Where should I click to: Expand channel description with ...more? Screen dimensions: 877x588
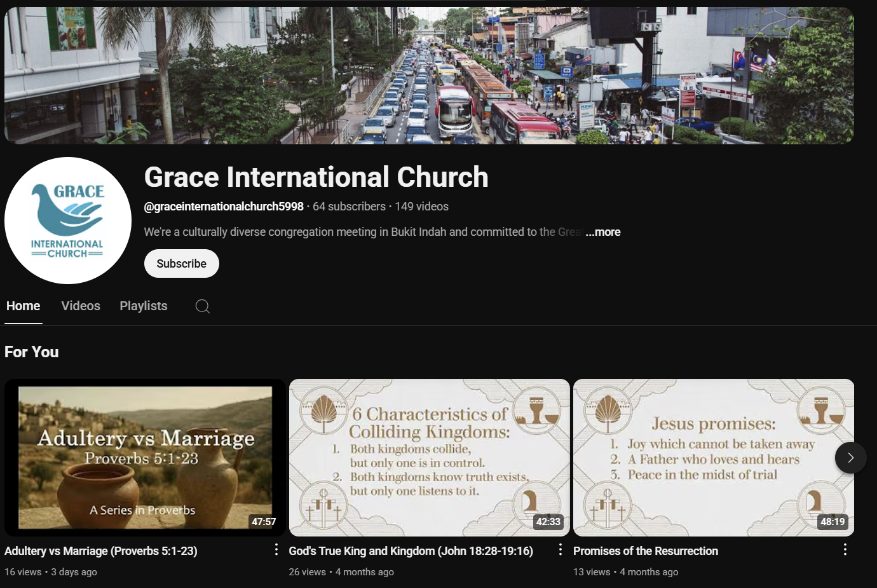click(x=602, y=232)
